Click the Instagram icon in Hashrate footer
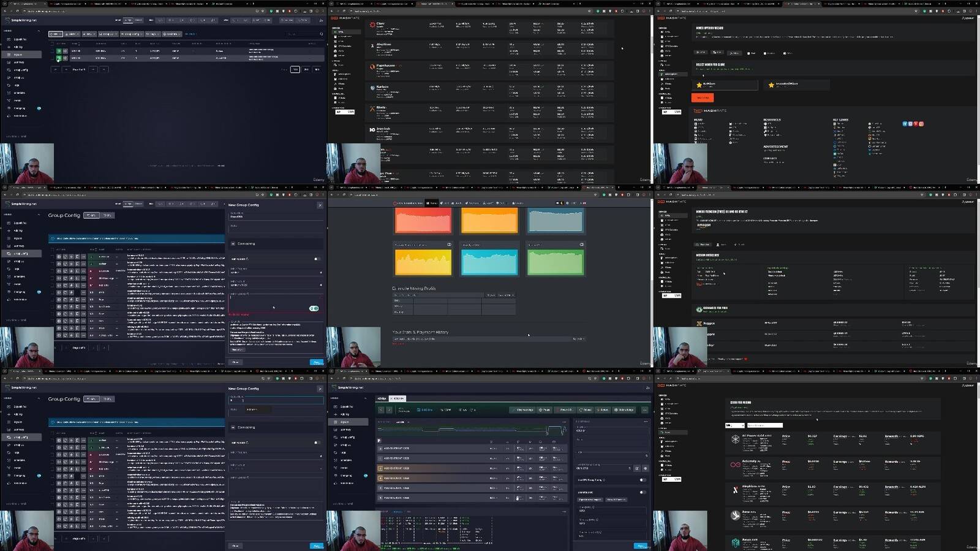This screenshot has width=980, height=551. (x=921, y=124)
